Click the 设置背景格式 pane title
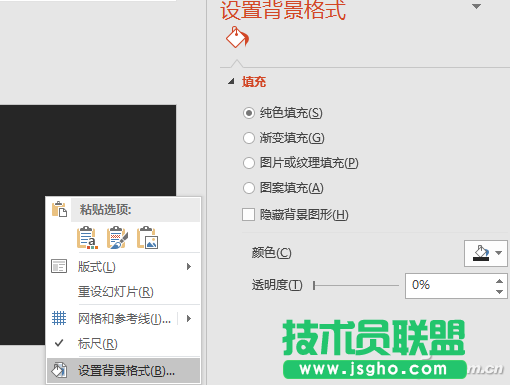510x385 pixels. pyautogui.click(x=283, y=10)
